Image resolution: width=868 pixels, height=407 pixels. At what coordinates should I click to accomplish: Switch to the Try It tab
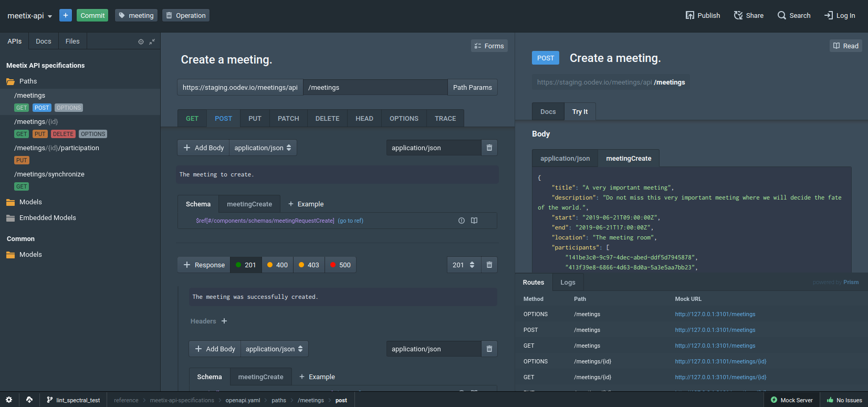580,111
